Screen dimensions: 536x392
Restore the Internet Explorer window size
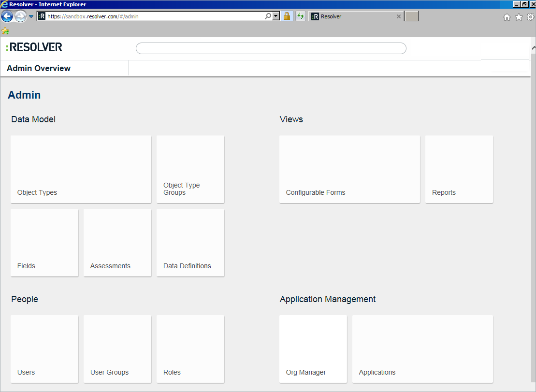pos(524,4)
